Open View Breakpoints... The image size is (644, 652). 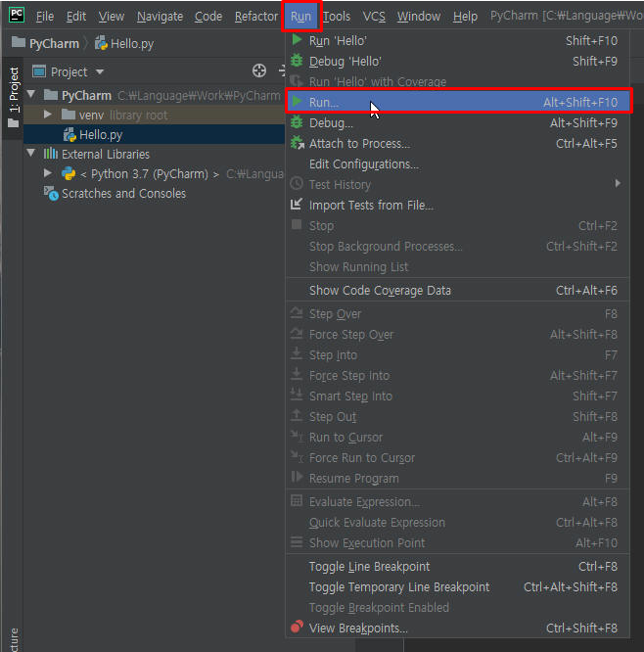coord(457,628)
